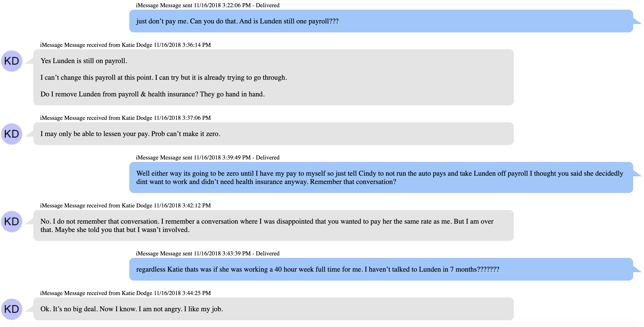This screenshot has width=644, height=327.
Task: Click the received 3:36:14 PM message header
Action: click(125, 45)
